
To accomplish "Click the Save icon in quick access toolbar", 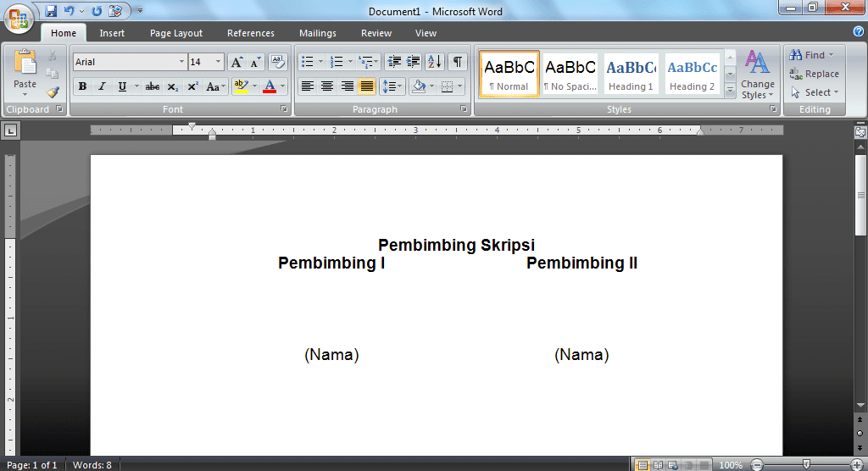I will point(51,11).
